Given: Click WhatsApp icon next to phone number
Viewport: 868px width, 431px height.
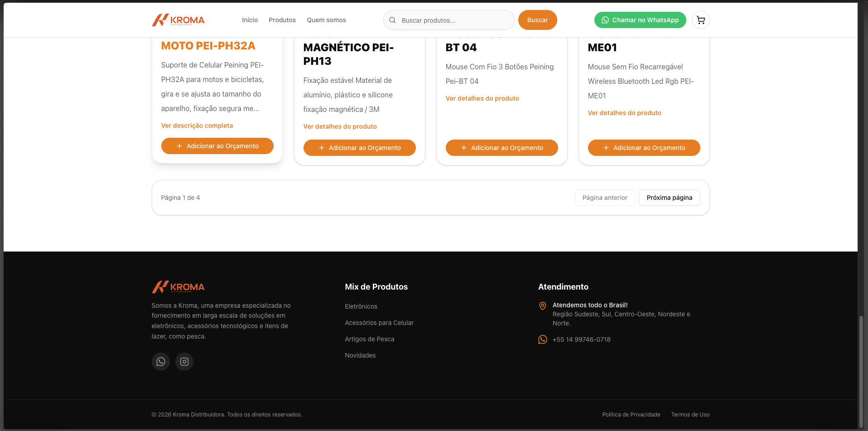Looking at the screenshot, I should (543, 339).
